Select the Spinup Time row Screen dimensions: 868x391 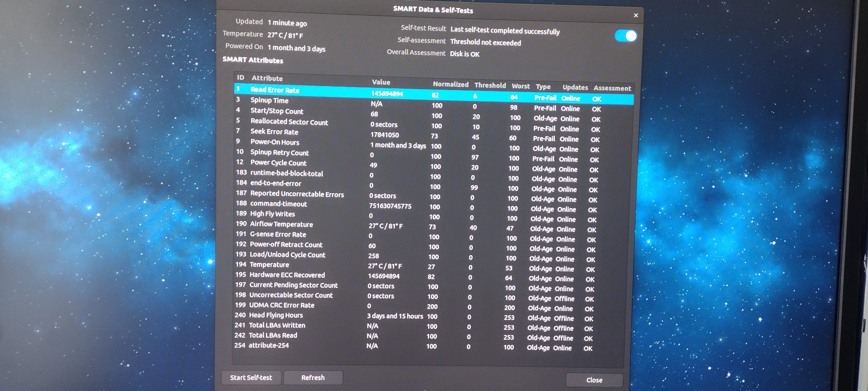pos(433,104)
